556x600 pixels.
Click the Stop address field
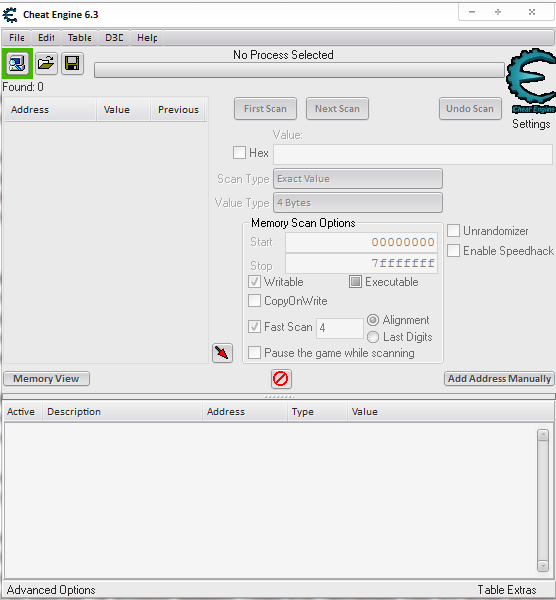point(361,264)
